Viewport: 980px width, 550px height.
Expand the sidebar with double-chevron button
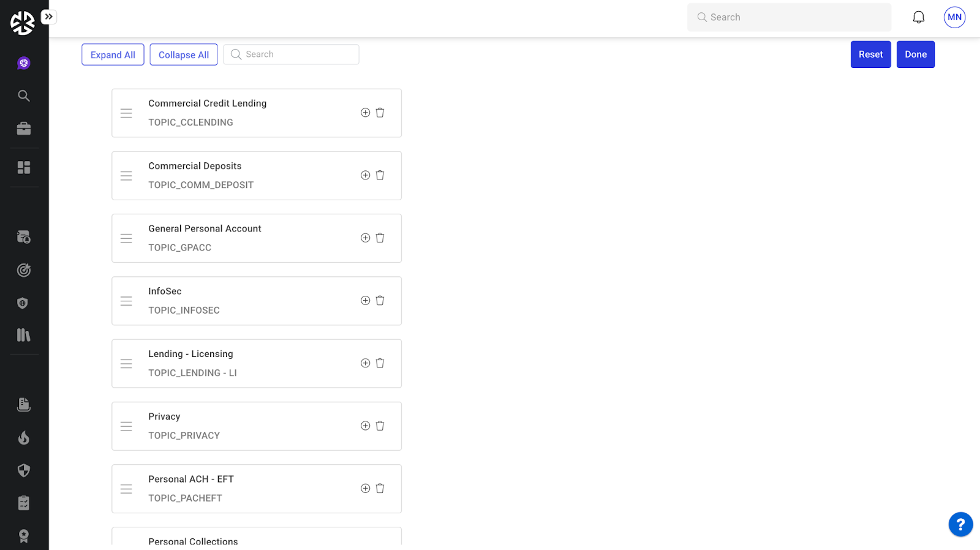click(49, 17)
